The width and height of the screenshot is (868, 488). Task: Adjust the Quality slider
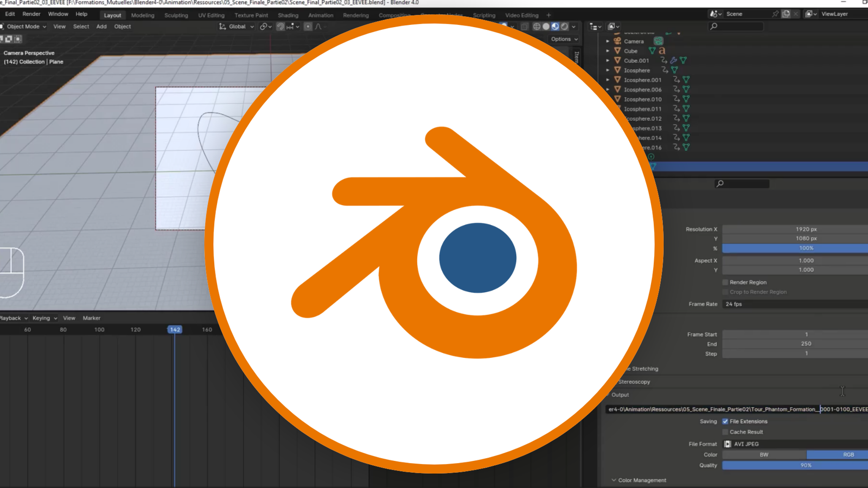(795, 465)
